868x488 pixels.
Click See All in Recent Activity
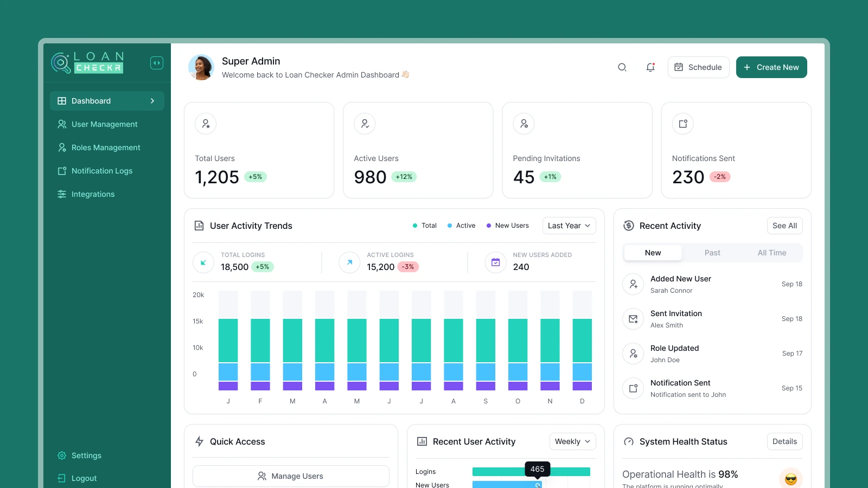tap(784, 226)
